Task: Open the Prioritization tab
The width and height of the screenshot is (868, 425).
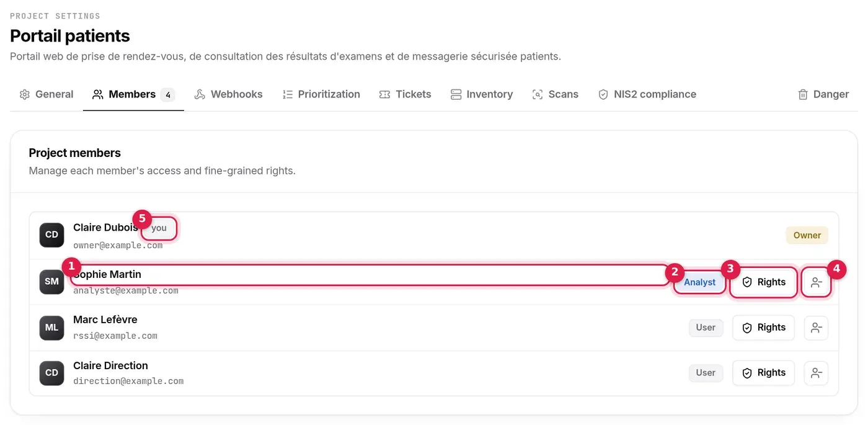Action: [x=321, y=94]
